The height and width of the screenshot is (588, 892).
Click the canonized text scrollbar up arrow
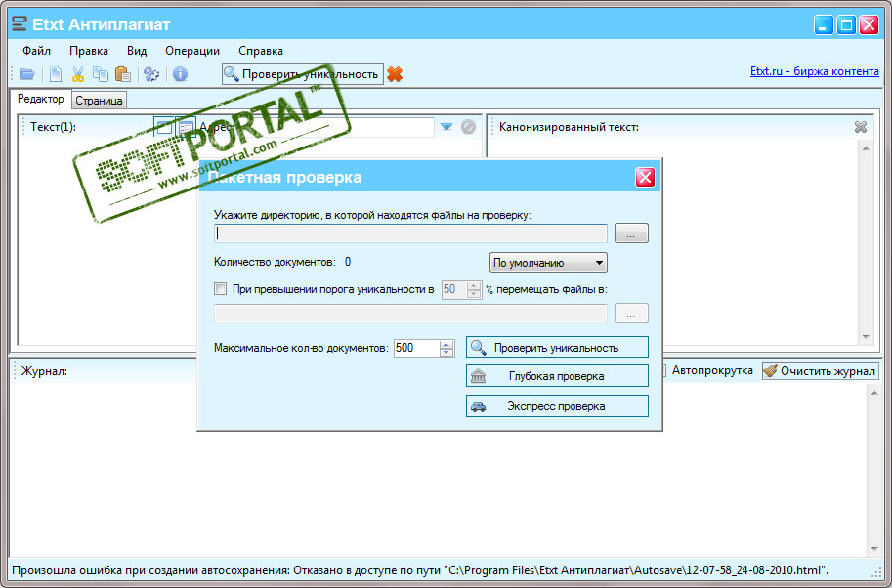[866, 148]
